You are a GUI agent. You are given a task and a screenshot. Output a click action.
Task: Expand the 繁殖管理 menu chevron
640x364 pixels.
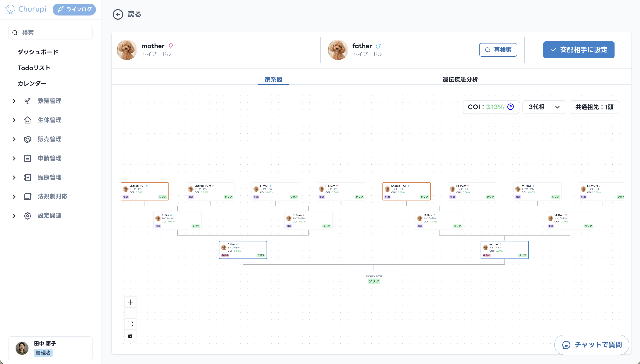click(14, 101)
